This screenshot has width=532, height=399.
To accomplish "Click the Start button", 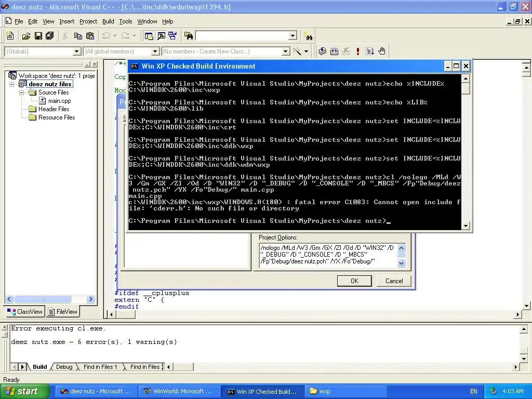I will click(x=24, y=391).
